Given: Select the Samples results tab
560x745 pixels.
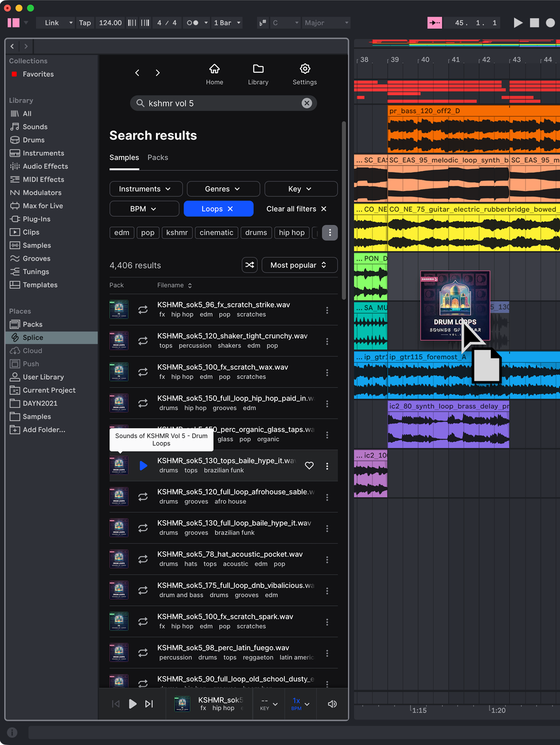Looking at the screenshot, I should pyautogui.click(x=124, y=157).
